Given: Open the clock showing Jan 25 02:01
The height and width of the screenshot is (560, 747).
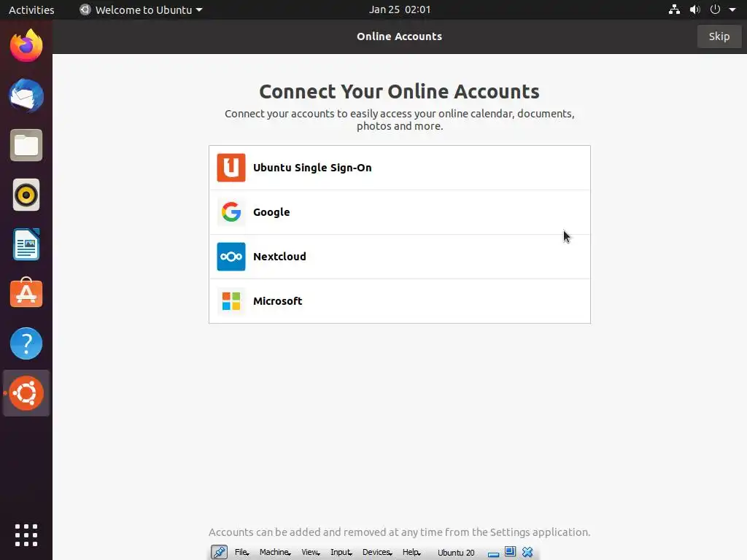Looking at the screenshot, I should [x=400, y=9].
